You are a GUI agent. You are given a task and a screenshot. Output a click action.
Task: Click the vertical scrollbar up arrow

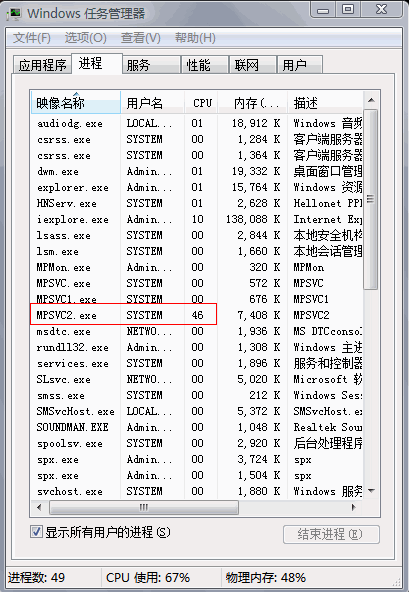371,100
